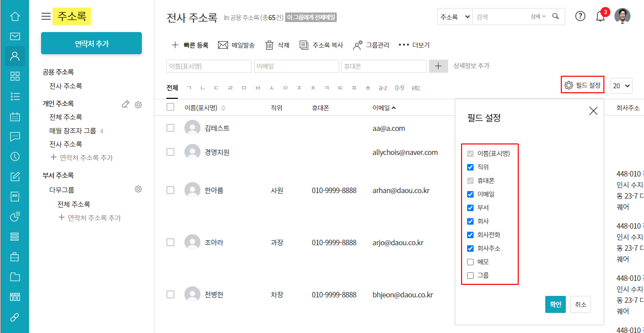Open the help question mark icon
Screen dimensions: 644x333
(x=580, y=16)
